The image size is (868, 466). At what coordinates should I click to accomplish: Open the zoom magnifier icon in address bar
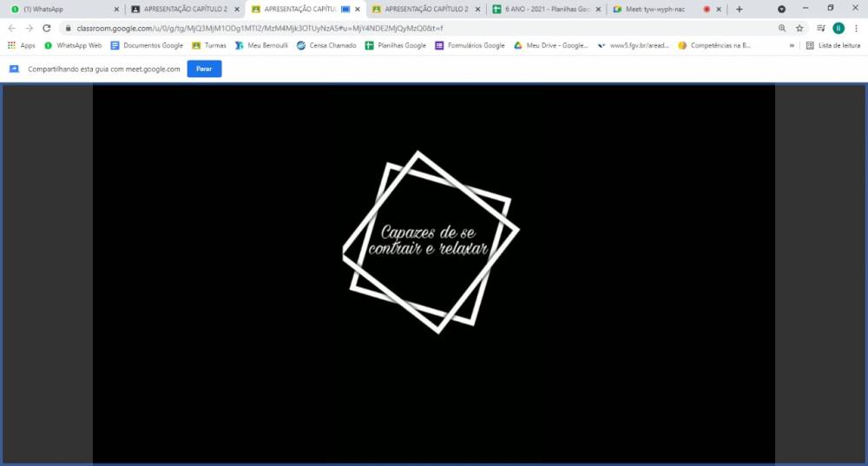pyautogui.click(x=782, y=28)
